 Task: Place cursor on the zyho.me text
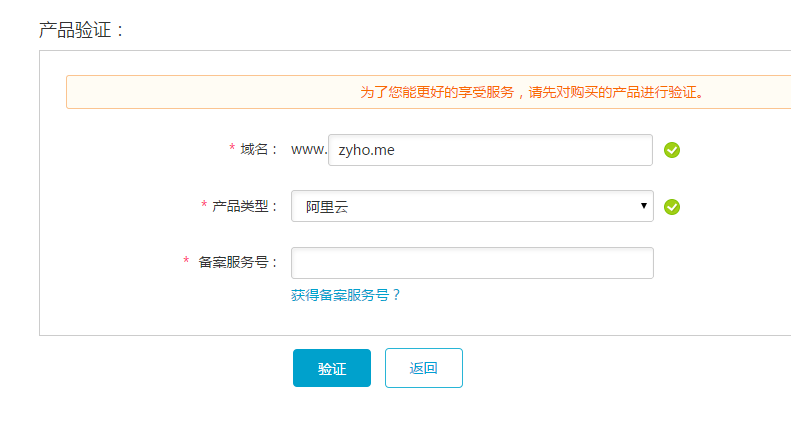[368, 150]
